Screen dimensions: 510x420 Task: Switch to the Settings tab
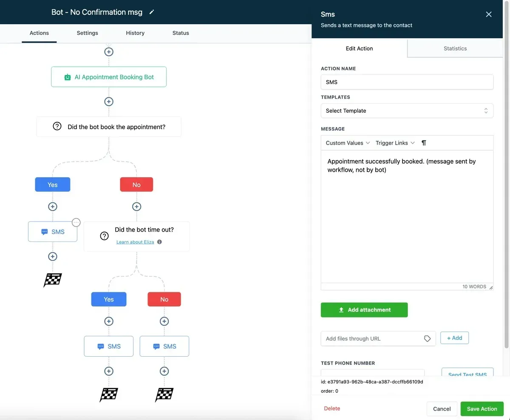[x=88, y=33]
